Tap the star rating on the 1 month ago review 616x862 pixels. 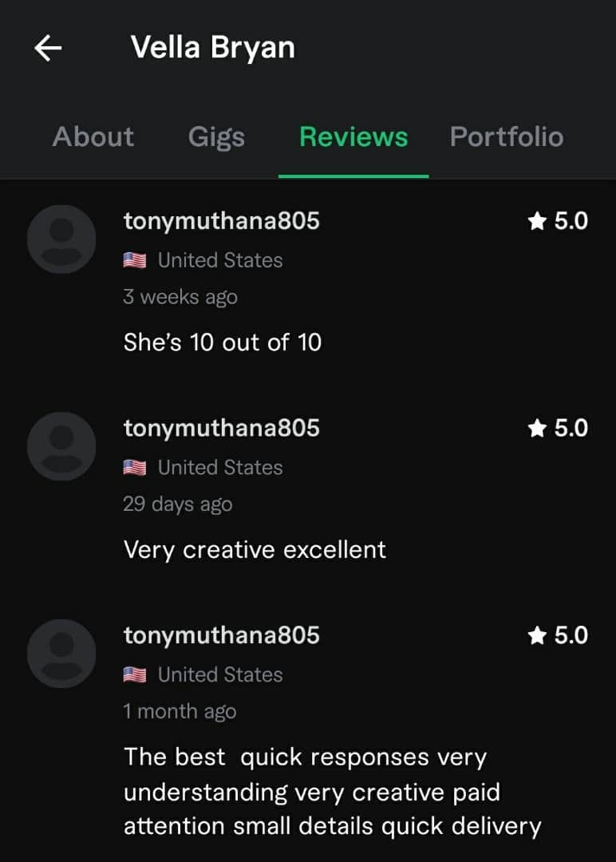click(x=558, y=635)
